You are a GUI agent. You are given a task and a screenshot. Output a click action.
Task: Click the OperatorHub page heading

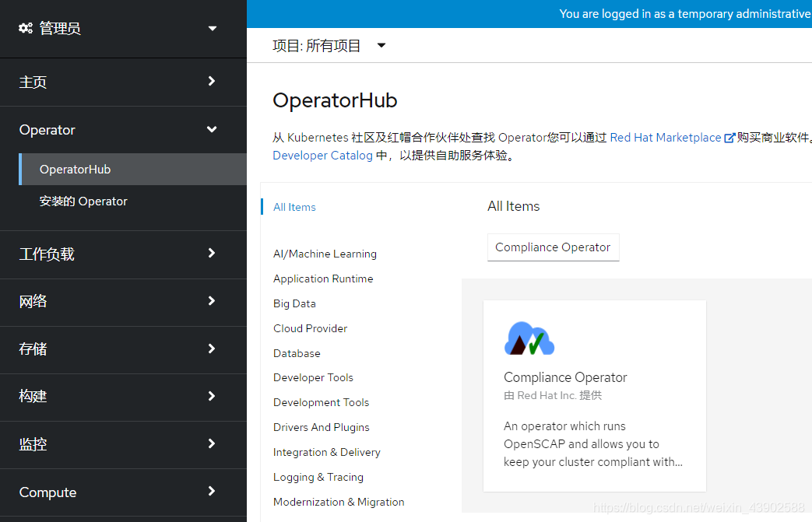click(x=335, y=100)
